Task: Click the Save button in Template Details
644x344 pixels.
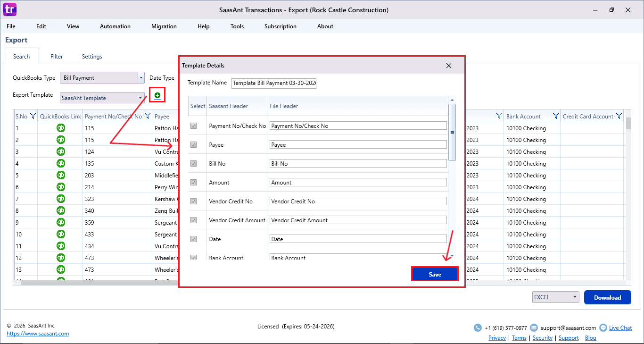Action: click(x=435, y=275)
